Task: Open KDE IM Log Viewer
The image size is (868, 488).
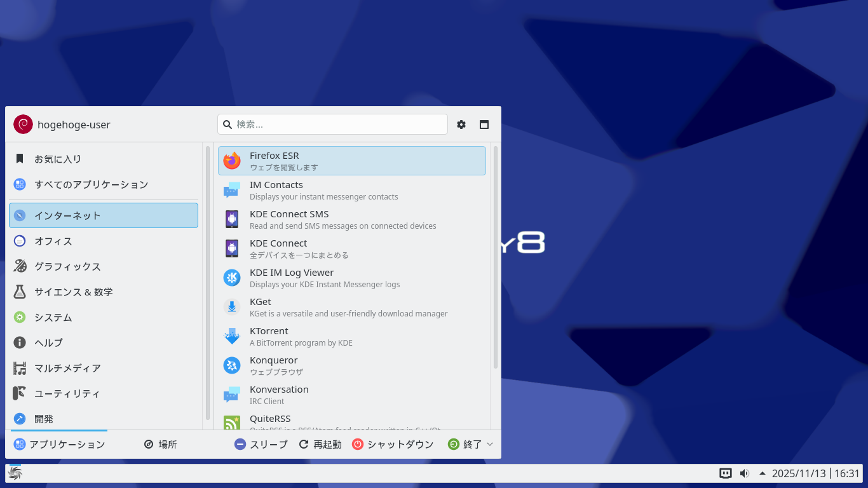Action: tap(351, 278)
